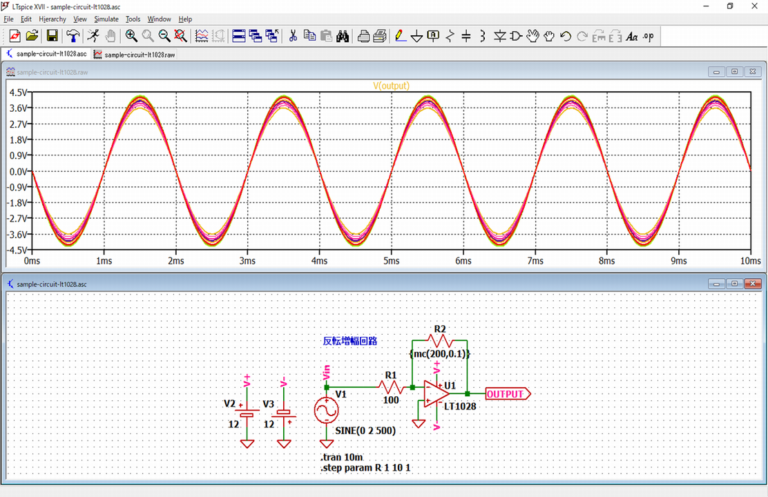The image size is (768, 497).
Task: Click the SPICE directive .op icon
Action: [x=649, y=36]
